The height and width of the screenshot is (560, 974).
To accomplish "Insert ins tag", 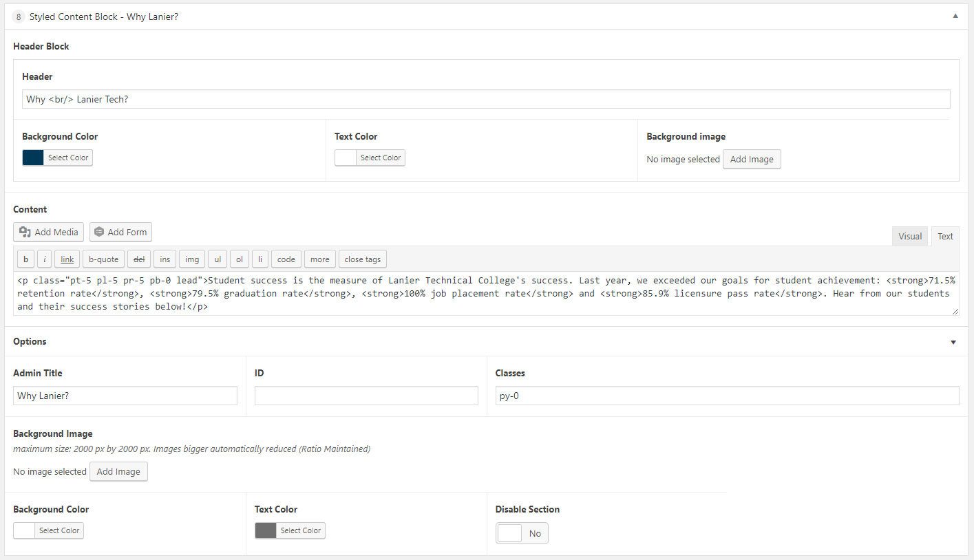I will [x=165, y=259].
